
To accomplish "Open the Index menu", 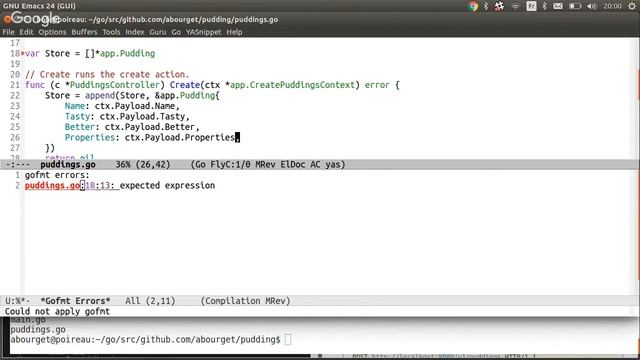I will [x=135, y=32].
